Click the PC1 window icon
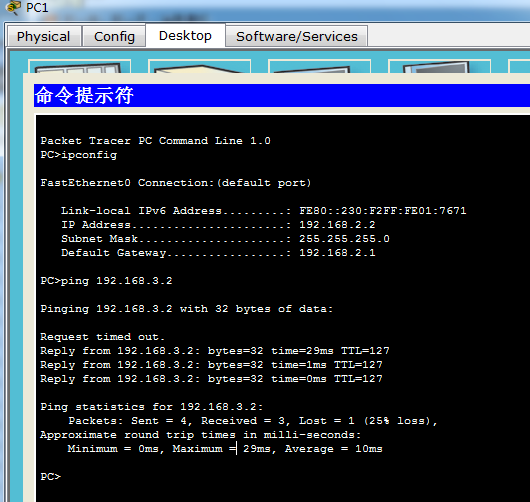Image resolution: width=530 pixels, height=502 pixels. 14,7
